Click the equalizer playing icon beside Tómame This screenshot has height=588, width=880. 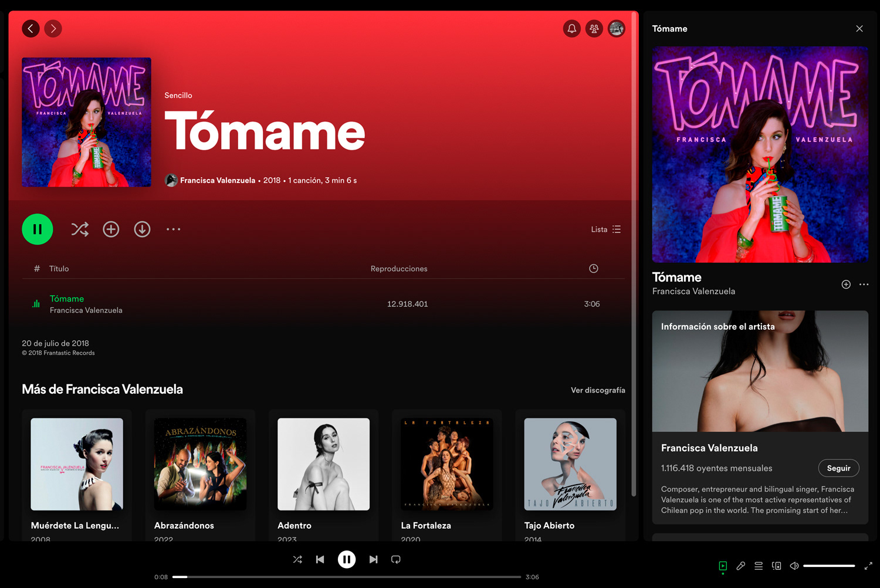tap(36, 304)
